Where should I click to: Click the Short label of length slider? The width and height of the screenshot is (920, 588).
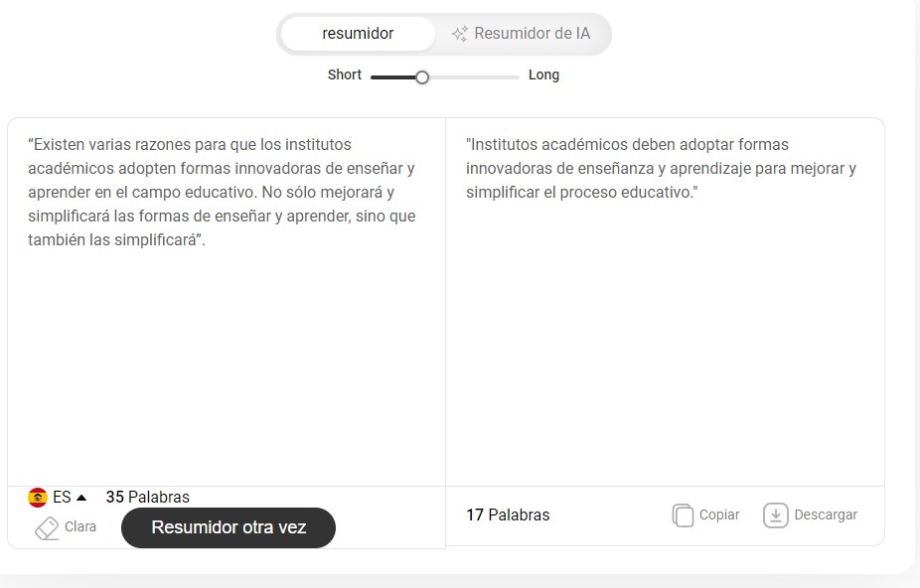click(345, 75)
